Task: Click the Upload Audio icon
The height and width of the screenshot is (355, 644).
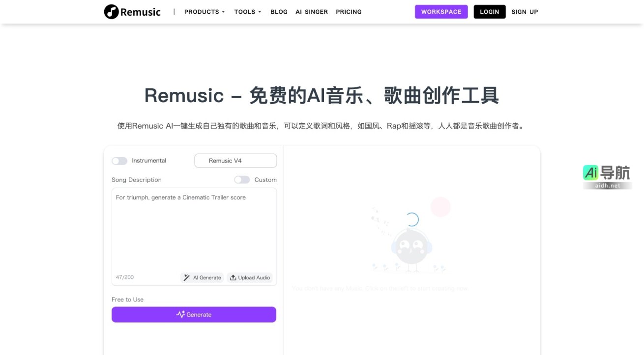Action: pyautogui.click(x=233, y=277)
